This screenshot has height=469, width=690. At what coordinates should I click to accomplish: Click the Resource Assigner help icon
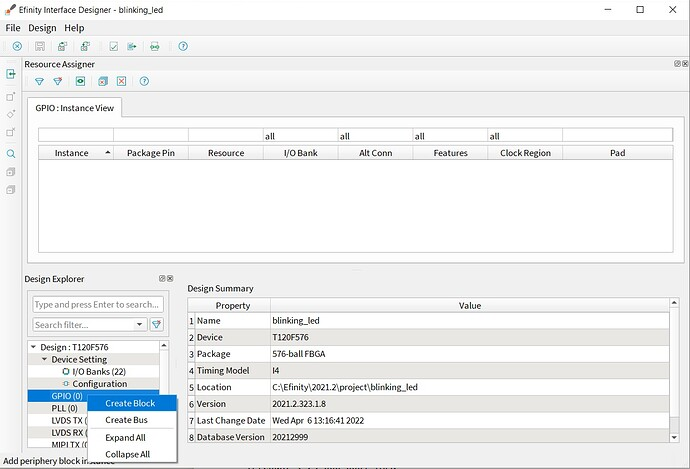(144, 81)
